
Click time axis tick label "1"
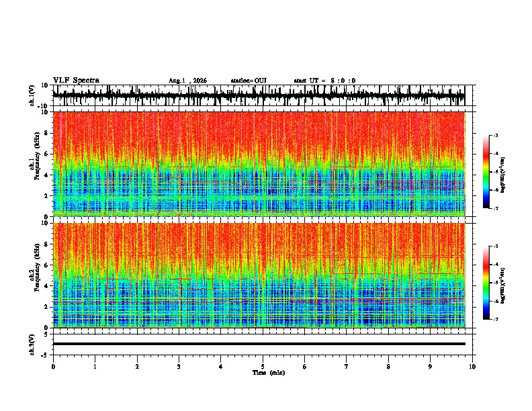click(x=95, y=367)
